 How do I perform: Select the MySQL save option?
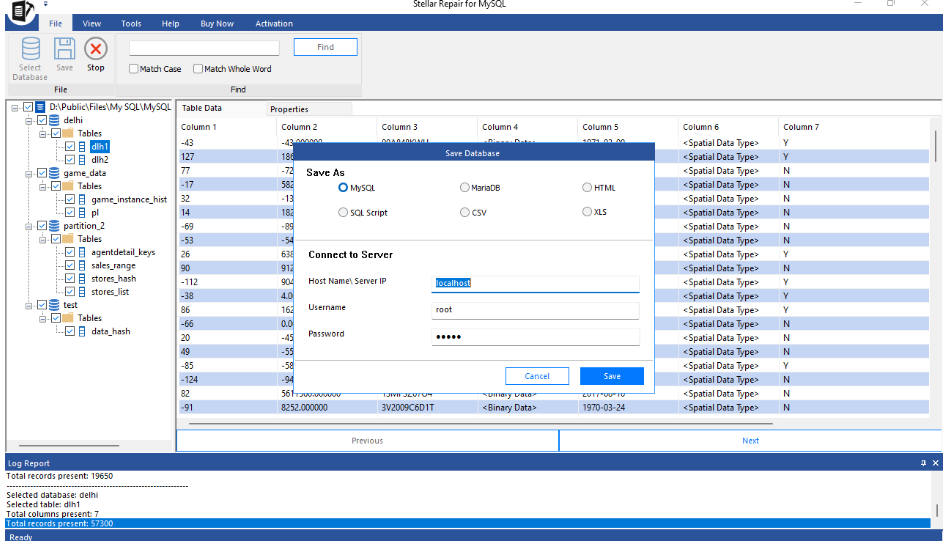point(343,188)
